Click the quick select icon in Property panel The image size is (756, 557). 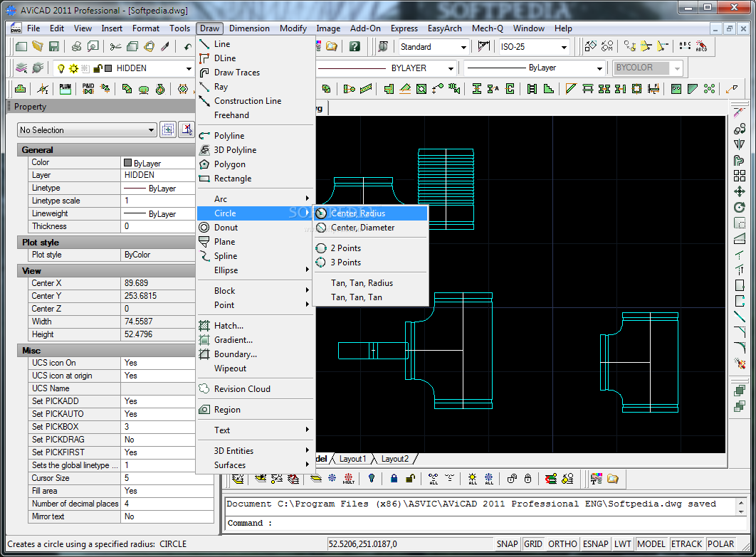[168, 129]
